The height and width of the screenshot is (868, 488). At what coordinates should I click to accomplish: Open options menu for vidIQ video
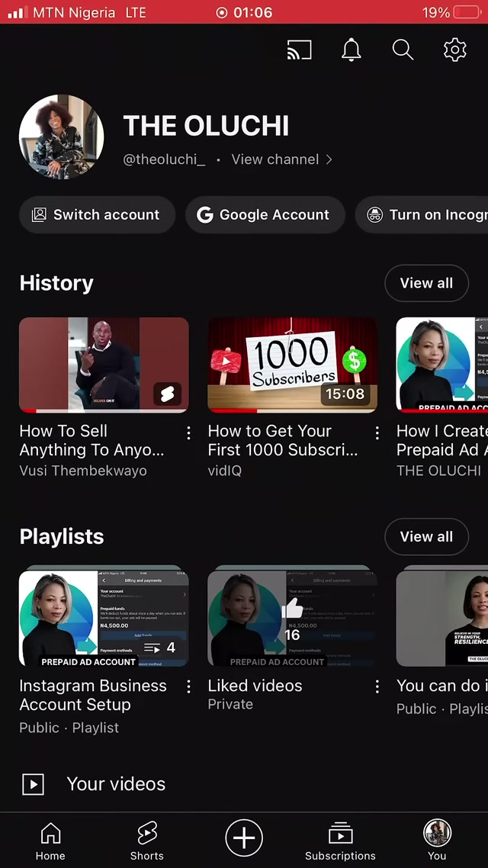tap(377, 433)
